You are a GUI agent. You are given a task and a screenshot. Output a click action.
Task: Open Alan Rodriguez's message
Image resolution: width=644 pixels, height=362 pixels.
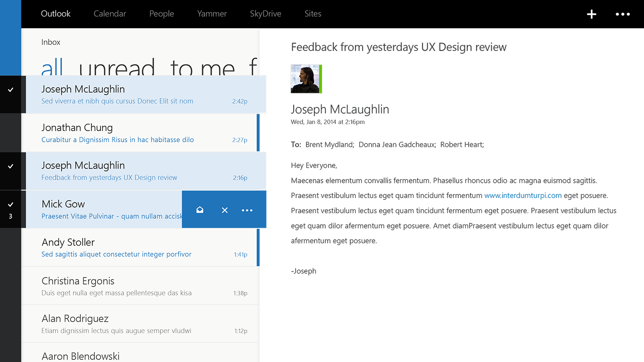click(140, 324)
